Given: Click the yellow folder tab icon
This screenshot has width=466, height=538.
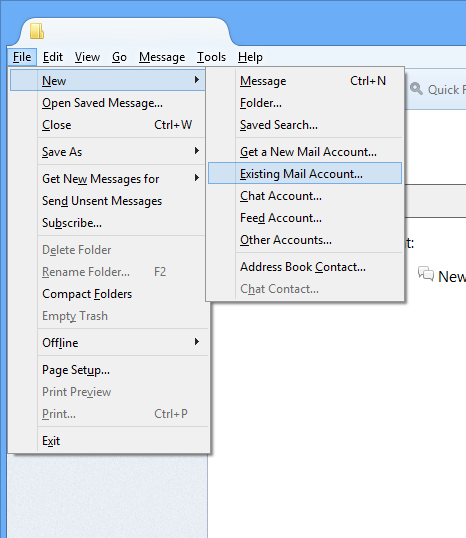Looking at the screenshot, I should [37, 31].
